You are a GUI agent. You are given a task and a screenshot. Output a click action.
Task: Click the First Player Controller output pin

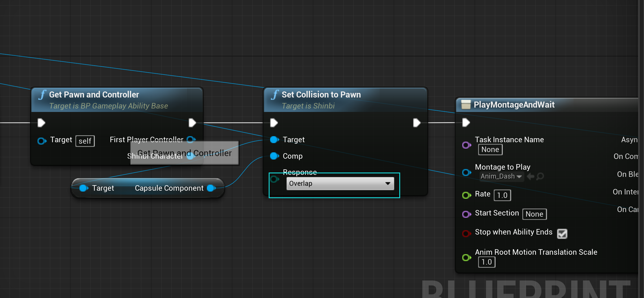(x=191, y=140)
